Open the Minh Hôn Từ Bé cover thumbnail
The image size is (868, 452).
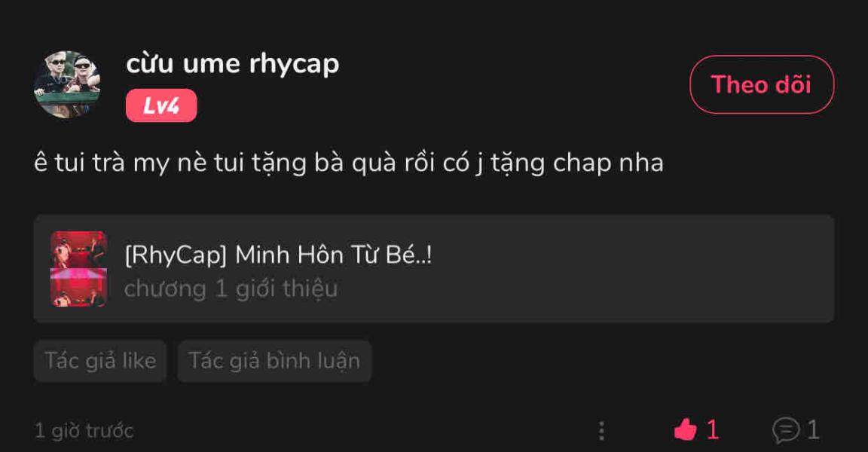[78, 268]
